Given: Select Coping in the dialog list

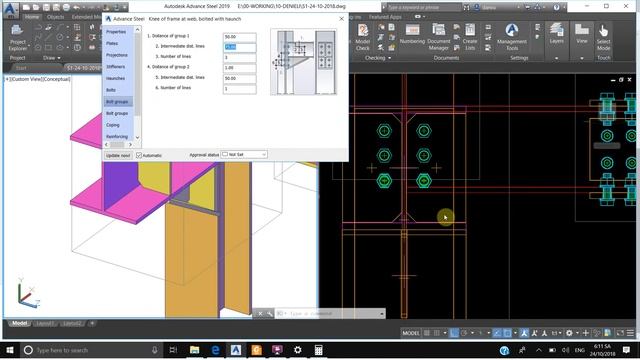Looking at the screenshot, I should click(x=113, y=125).
